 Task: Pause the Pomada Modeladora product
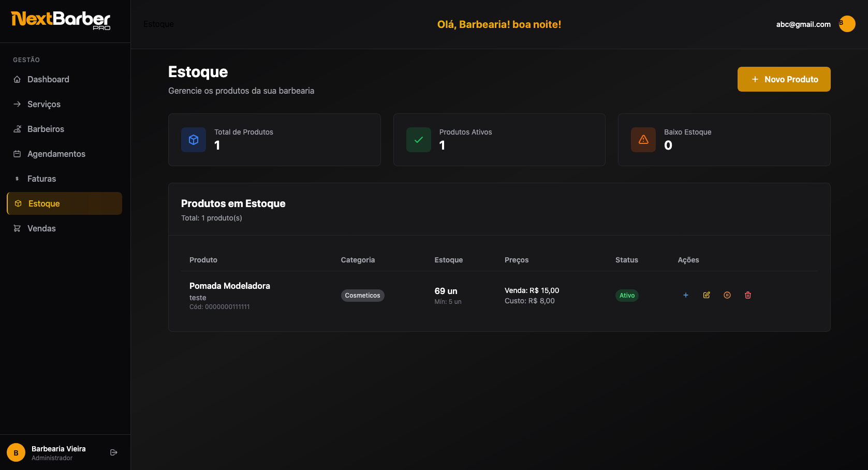coord(727,295)
